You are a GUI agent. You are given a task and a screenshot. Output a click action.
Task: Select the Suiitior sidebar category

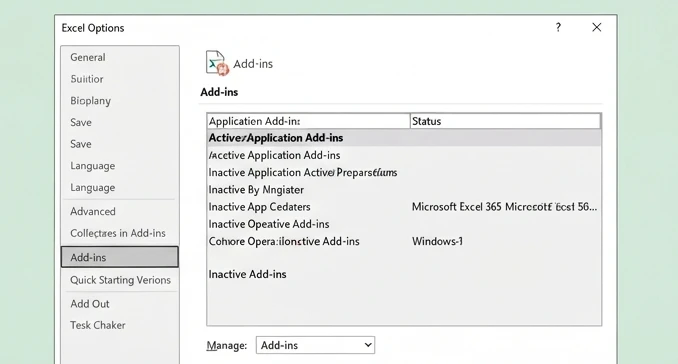[87, 79]
